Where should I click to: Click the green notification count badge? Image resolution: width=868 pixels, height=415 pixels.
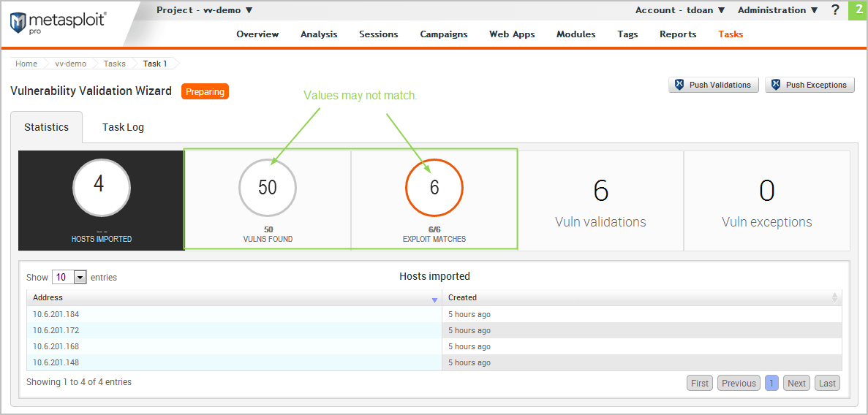pos(858,10)
